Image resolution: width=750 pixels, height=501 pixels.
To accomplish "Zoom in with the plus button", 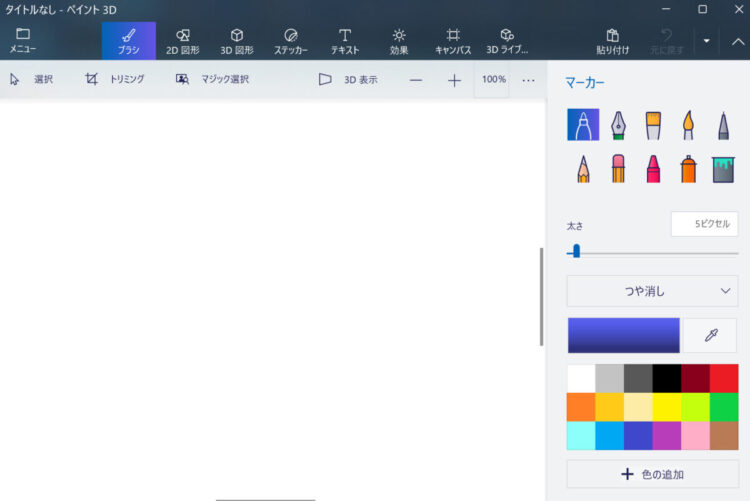I will point(454,80).
